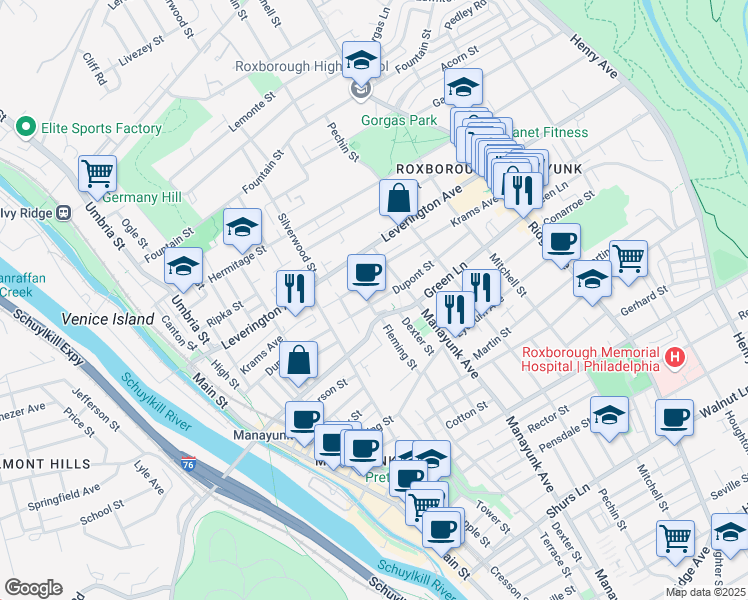Click the Germany Hill park label

pyautogui.click(x=142, y=197)
